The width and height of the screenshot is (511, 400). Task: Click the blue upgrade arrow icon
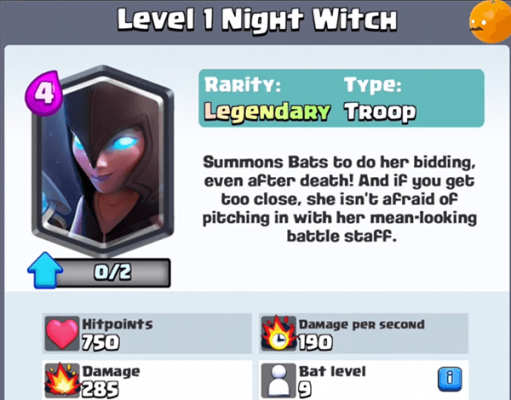pyautogui.click(x=45, y=270)
